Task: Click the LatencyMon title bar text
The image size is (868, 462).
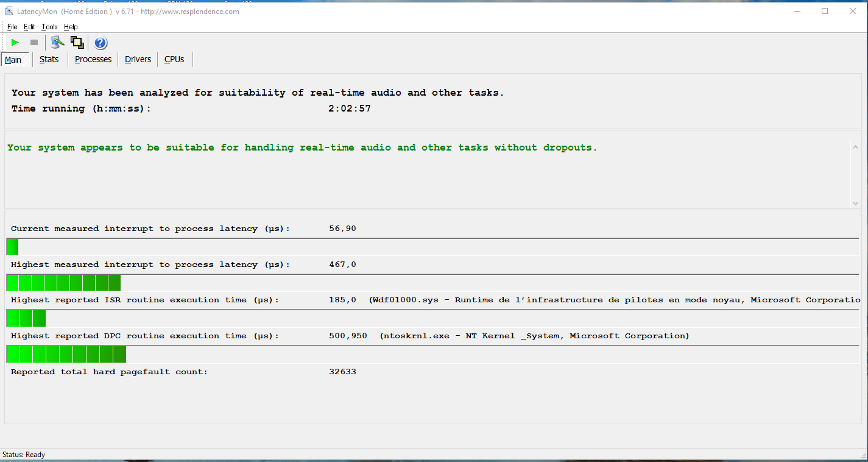Action: (129, 12)
